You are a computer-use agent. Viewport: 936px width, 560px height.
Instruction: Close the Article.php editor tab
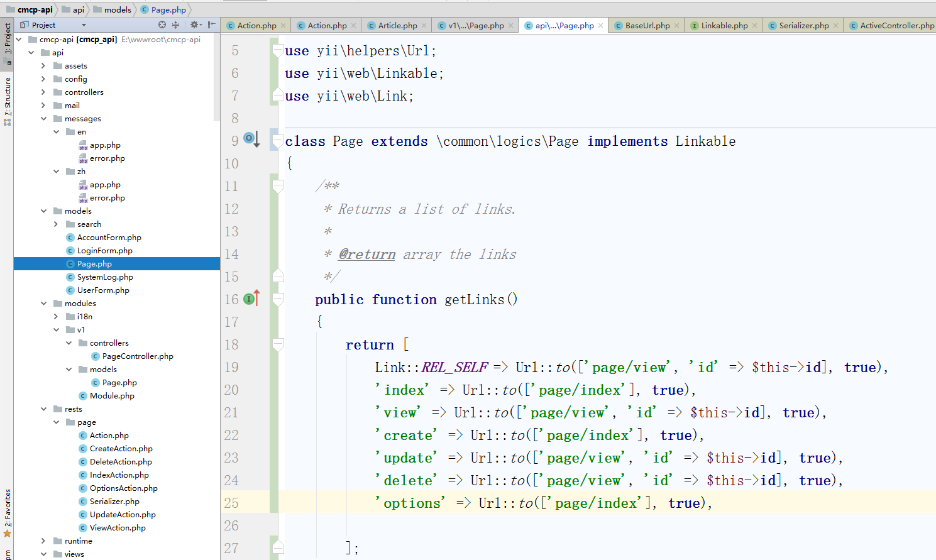click(424, 26)
